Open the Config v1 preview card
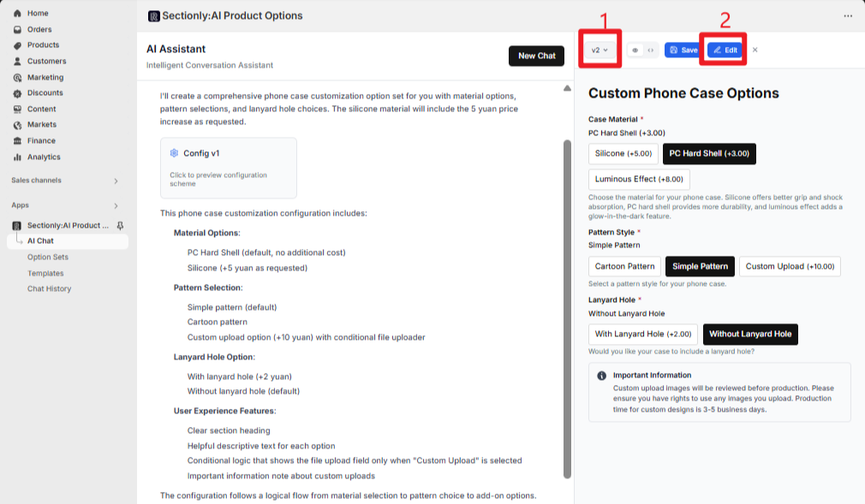 click(228, 168)
